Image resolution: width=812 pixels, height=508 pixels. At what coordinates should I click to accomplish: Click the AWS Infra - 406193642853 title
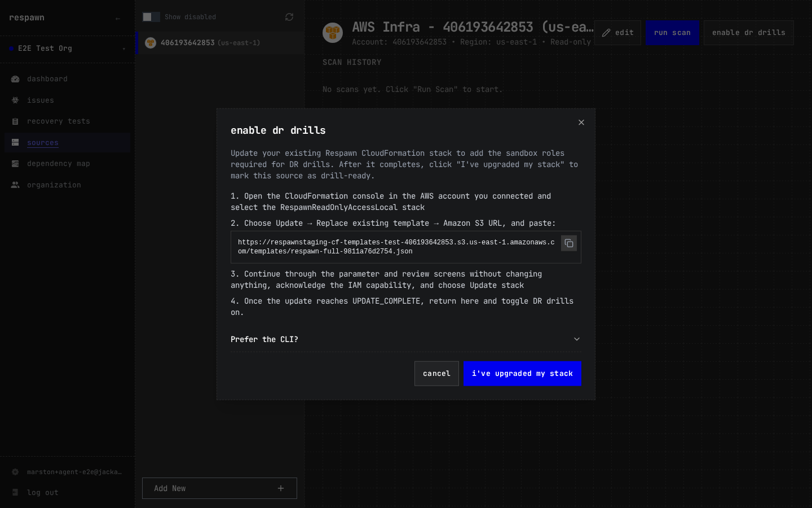(x=473, y=27)
